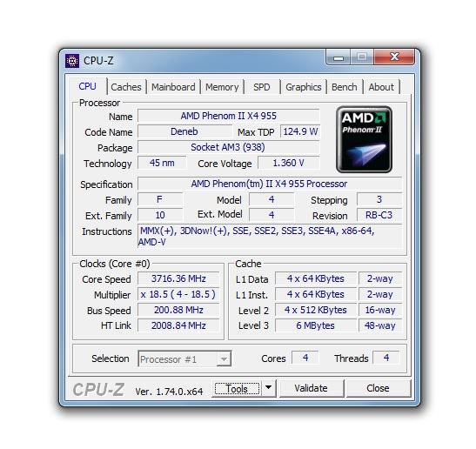
Task: Click the Close button at bottom
Action: (x=378, y=388)
